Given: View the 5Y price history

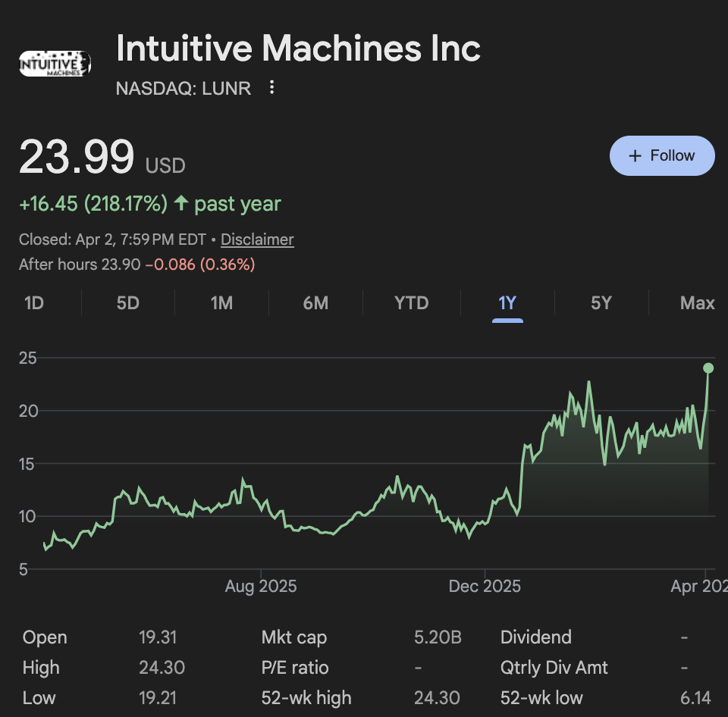Looking at the screenshot, I should point(601,303).
